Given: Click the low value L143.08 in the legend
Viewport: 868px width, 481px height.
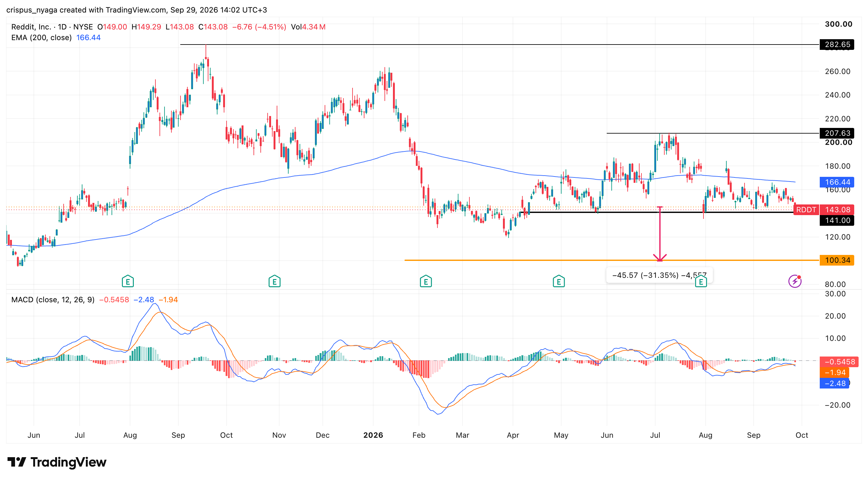Looking at the screenshot, I should pyautogui.click(x=180, y=27).
